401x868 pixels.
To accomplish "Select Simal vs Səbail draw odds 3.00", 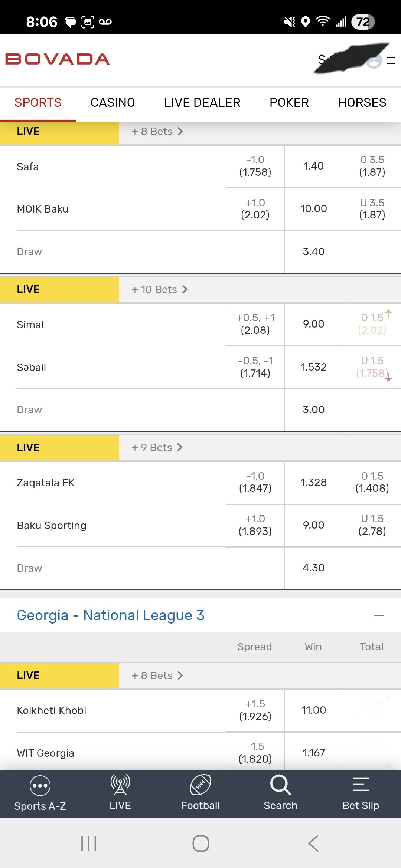I will [x=313, y=410].
